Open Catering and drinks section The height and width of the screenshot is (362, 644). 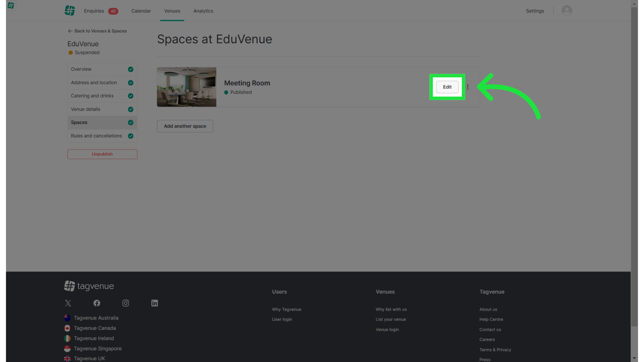point(102,96)
